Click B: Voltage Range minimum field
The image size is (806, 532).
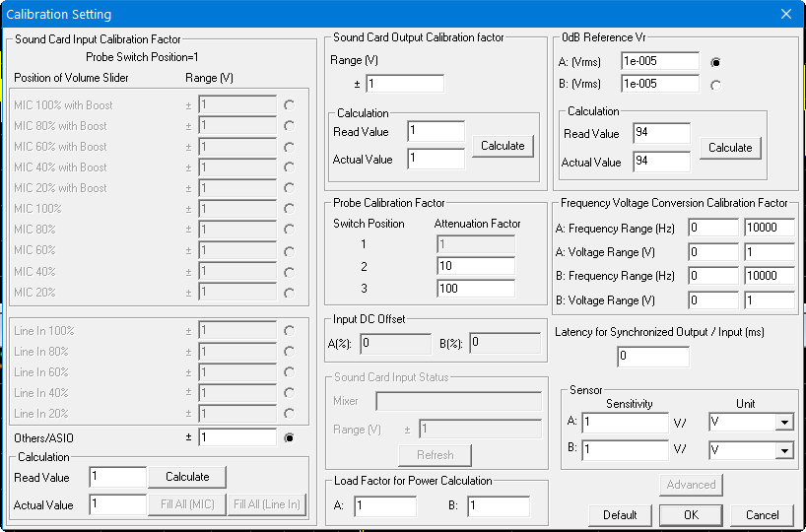[x=713, y=300]
